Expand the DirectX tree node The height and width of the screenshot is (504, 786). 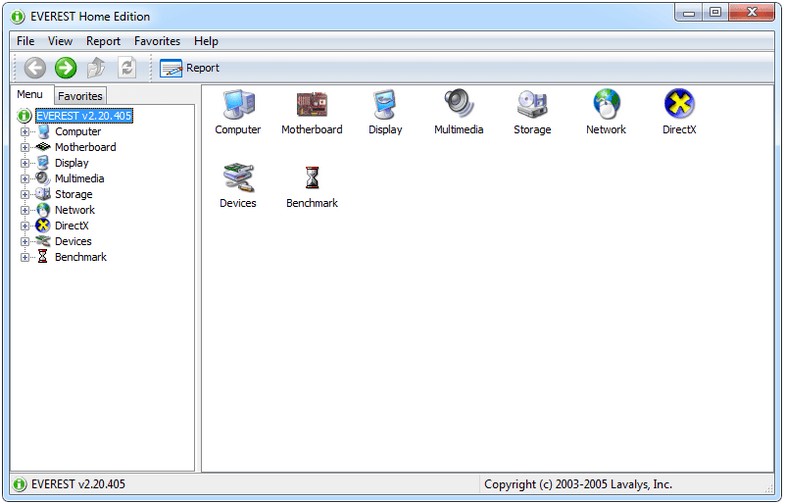[x=24, y=226]
